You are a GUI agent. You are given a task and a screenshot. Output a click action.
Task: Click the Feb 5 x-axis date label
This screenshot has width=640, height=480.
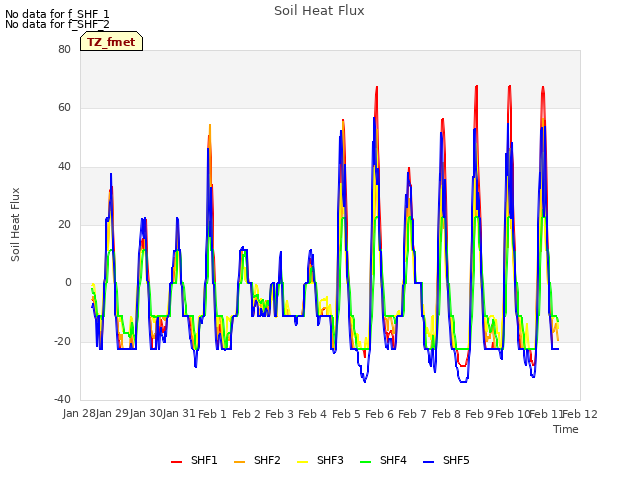point(346,414)
